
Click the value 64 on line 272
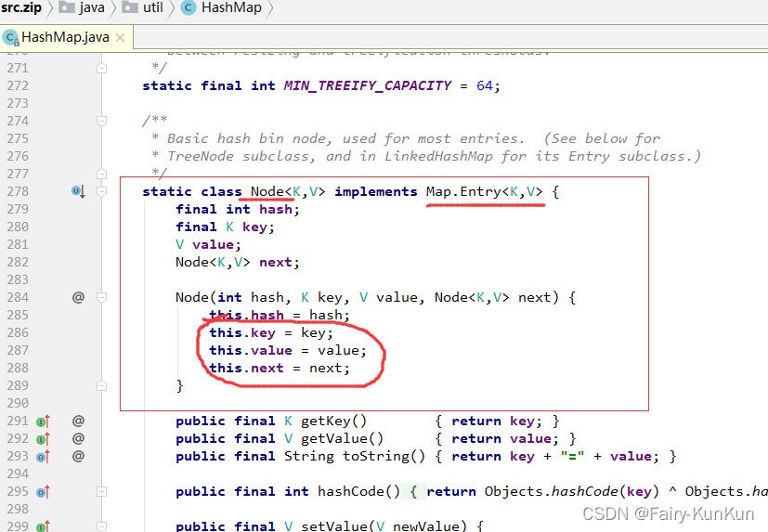pos(485,85)
